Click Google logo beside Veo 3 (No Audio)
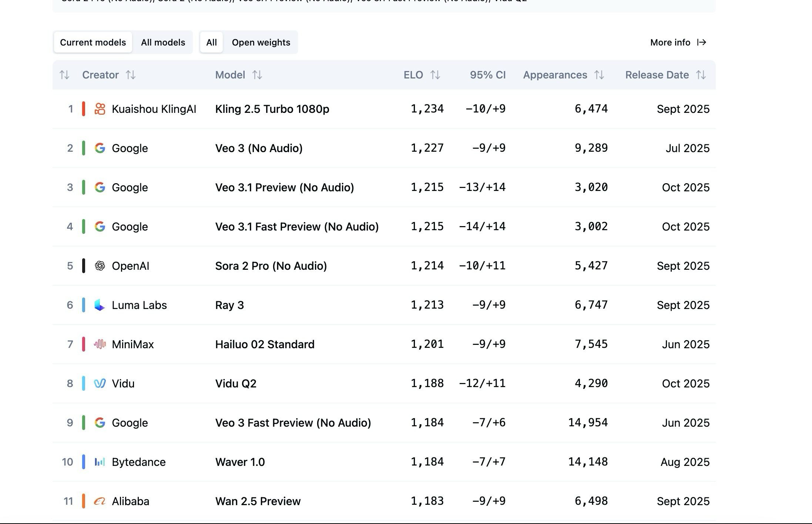Screen dimensions: 812x524 100,148
